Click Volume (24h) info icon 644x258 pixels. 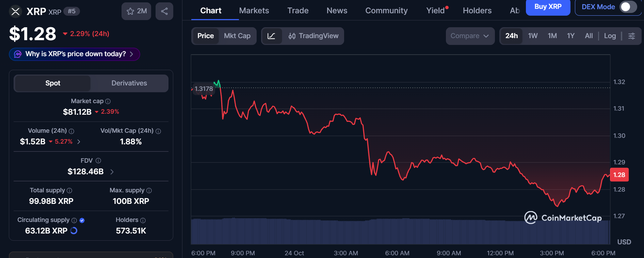[71, 131]
